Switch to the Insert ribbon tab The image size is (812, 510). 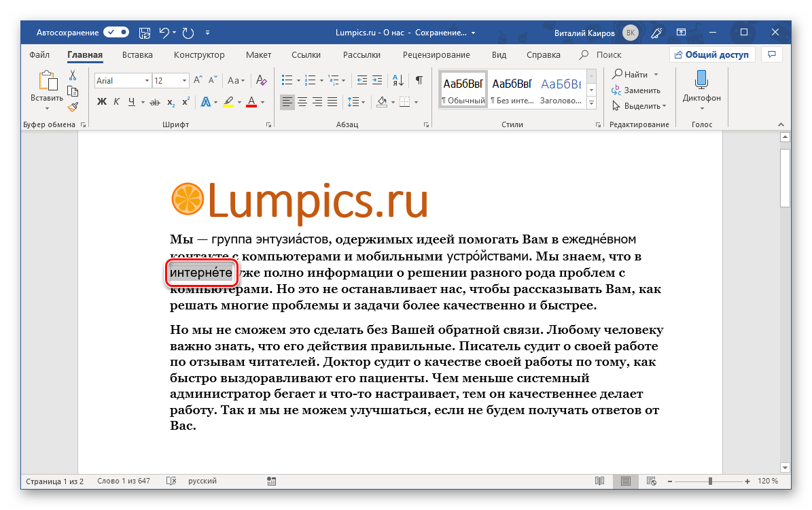(x=137, y=55)
